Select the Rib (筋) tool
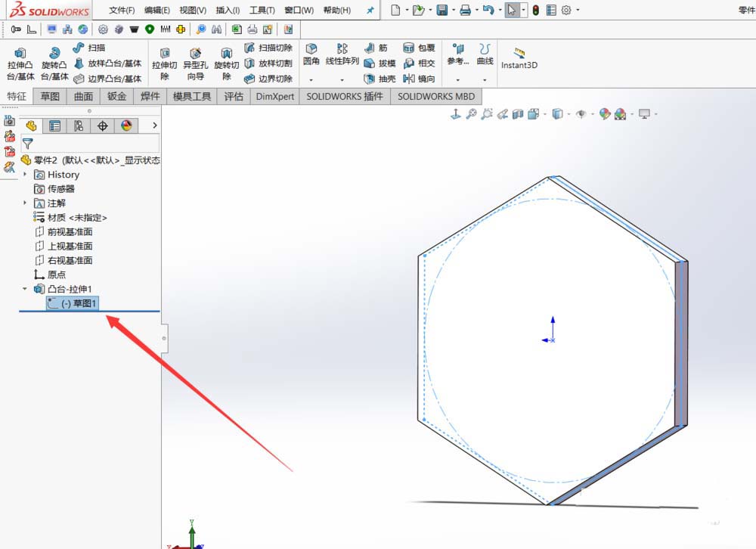This screenshot has width=756, height=549. [x=376, y=48]
